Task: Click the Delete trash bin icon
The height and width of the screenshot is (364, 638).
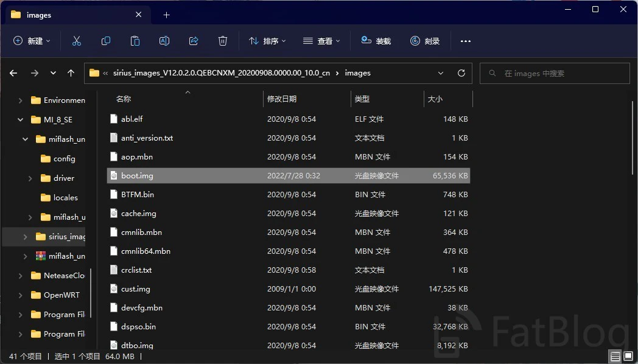Action: coord(223,41)
